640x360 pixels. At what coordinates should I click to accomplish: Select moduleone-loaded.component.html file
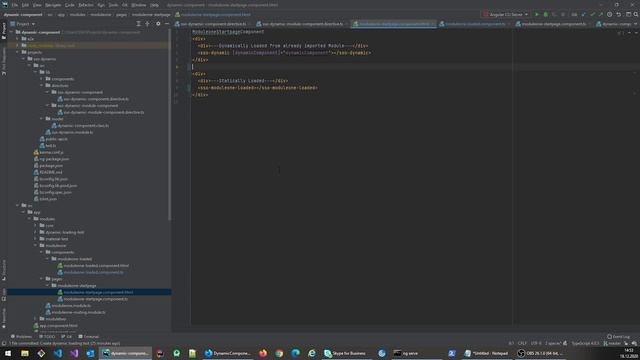(x=96, y=266)
